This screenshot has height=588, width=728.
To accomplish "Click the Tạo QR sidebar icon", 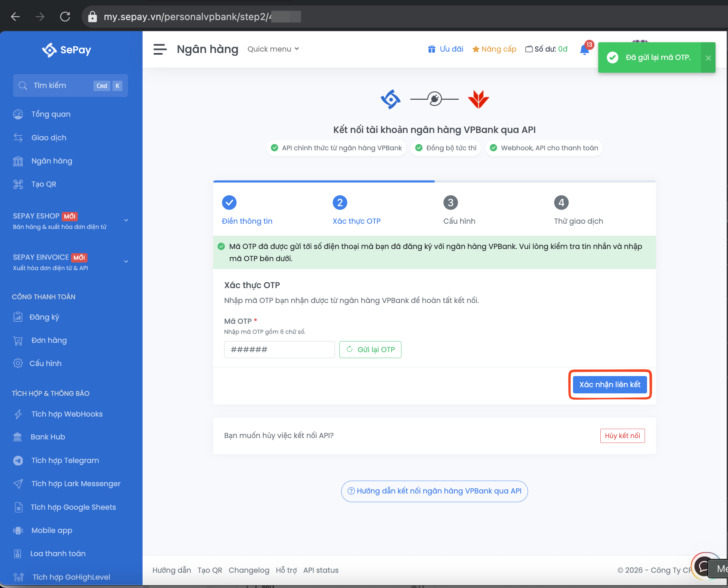I will (x=18, y=184).
